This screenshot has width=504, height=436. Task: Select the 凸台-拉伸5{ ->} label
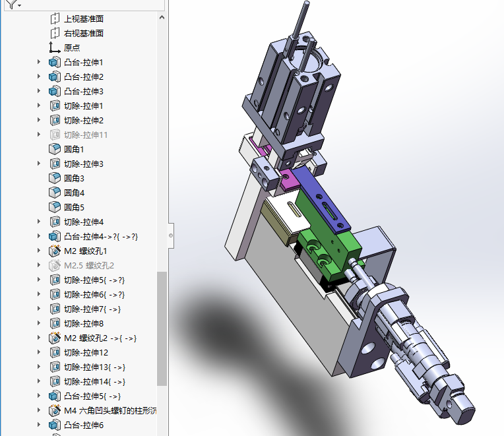click(x=92, y=396)
